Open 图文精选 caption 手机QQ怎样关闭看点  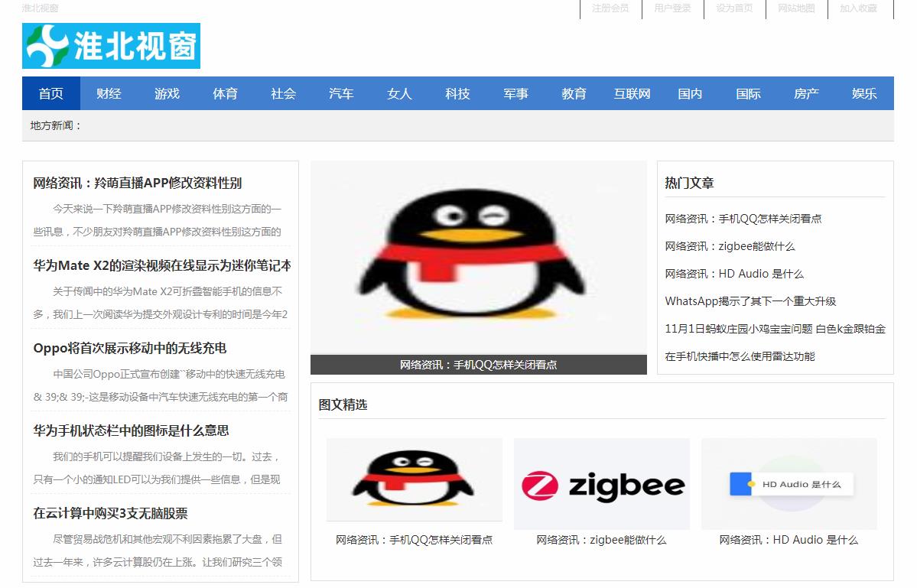[x=414, y=540]
